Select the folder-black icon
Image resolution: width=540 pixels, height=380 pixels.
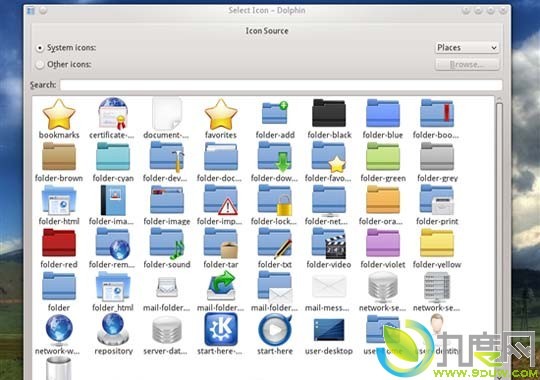329,113
